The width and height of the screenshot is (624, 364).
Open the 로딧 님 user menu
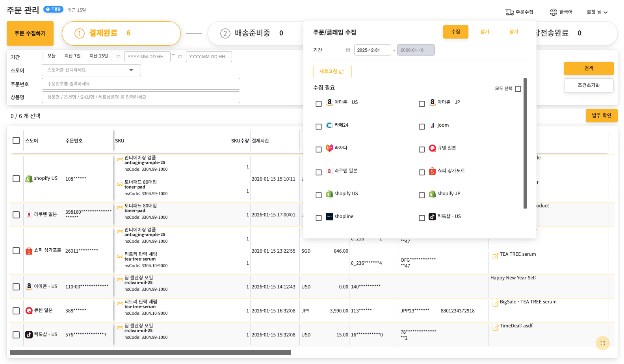tap(597, 12)
